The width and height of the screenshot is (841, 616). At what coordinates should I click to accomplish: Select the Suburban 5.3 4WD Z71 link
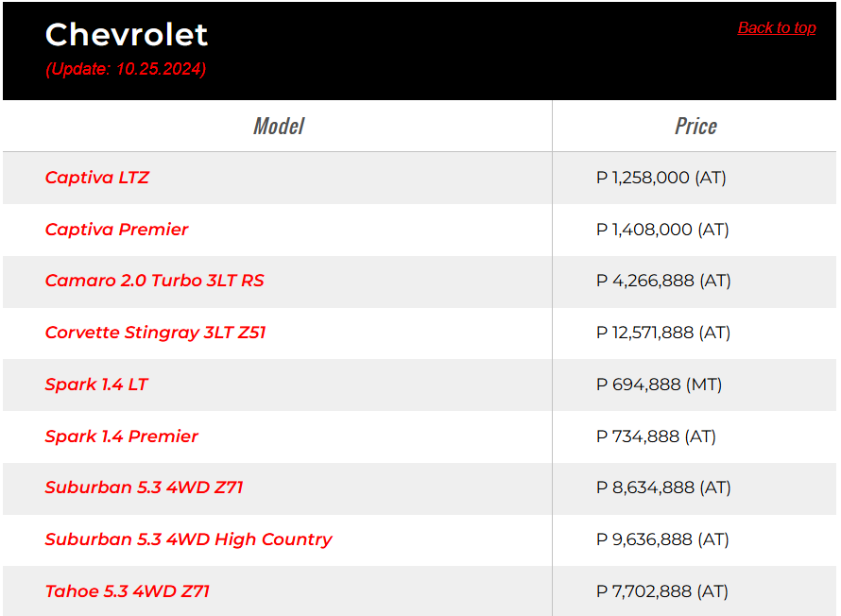[x=145, y=488]
